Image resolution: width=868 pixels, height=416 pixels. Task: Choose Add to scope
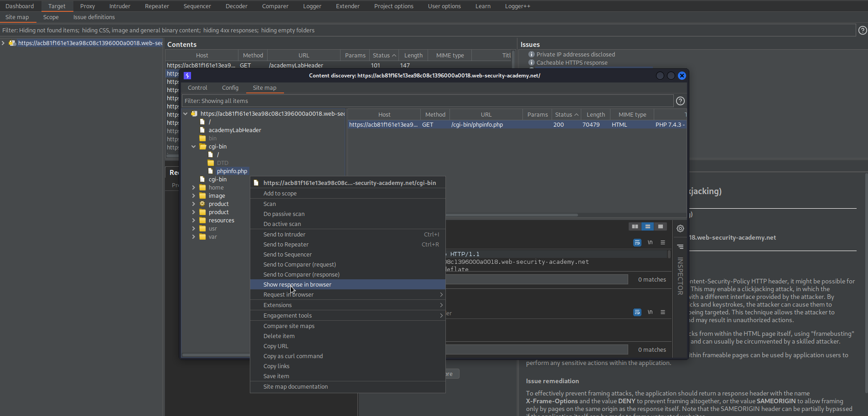pos(348,194)
